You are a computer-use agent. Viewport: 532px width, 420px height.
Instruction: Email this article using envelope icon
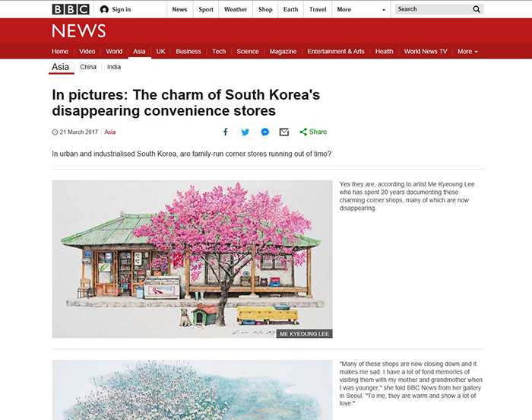point(284,132)
